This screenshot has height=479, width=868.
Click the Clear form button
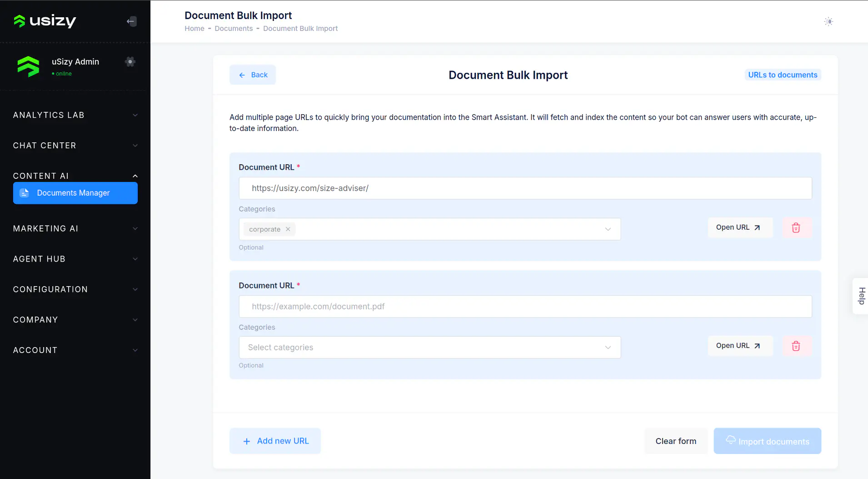pyautogui.click(x=675, y=441)
